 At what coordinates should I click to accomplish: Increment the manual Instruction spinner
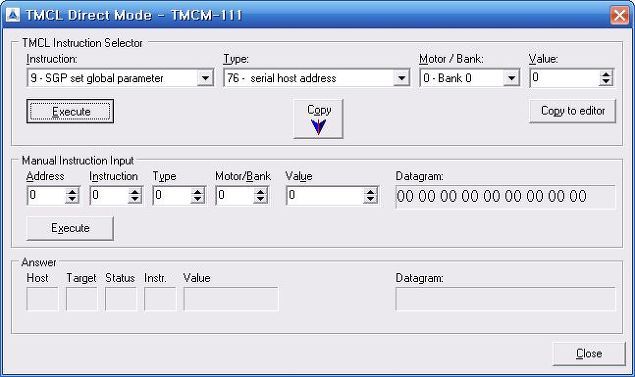pyautogui.click(x=135, y=192)
